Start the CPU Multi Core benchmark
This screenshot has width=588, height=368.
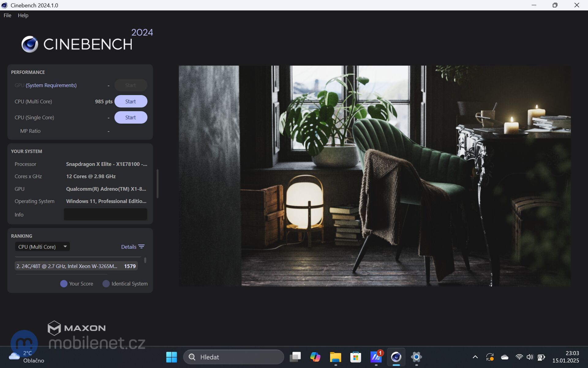pyautogui.click(x=130, y=101)
